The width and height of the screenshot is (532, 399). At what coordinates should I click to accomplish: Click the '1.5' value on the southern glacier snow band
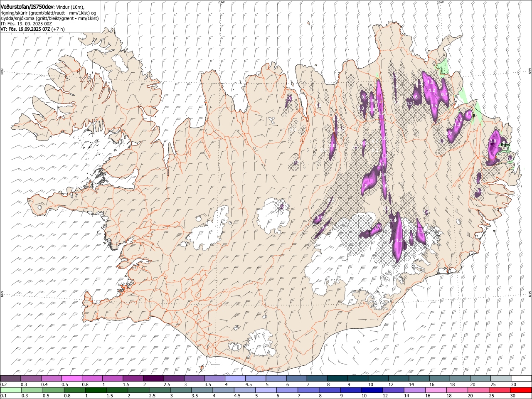[x=399, y=240]
